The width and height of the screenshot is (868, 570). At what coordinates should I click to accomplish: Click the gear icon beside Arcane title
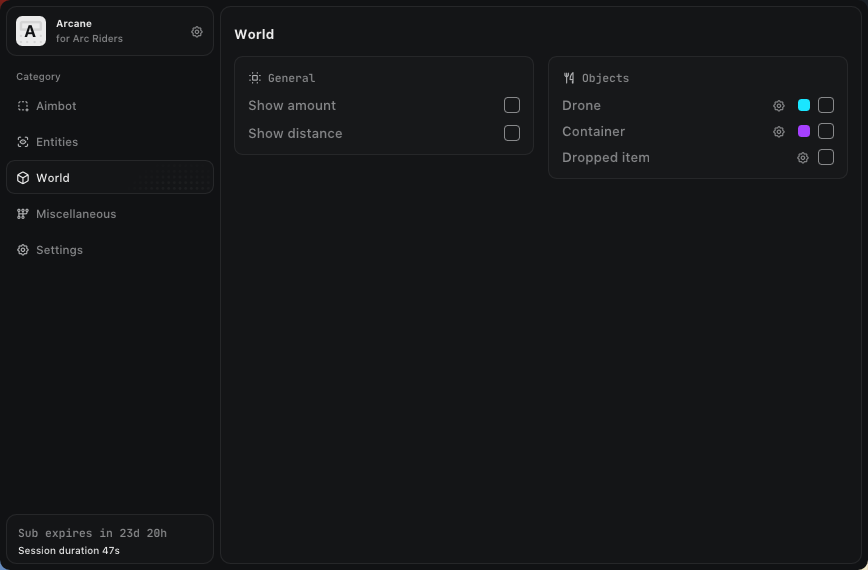tap(197, 32)
